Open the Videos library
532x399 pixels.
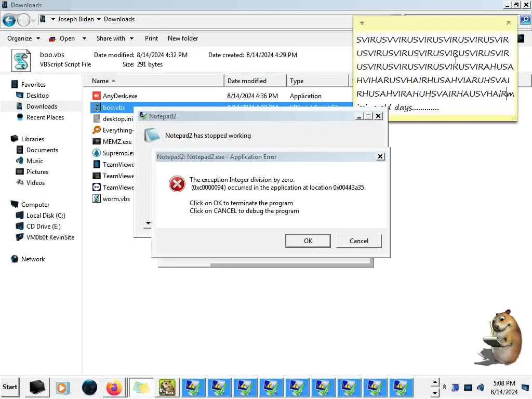point(35,182)
